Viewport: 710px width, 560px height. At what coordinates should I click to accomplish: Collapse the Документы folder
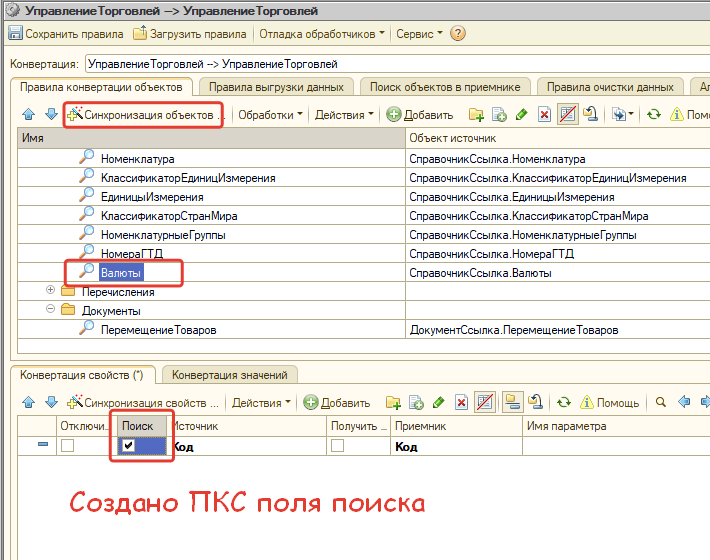(x=50, y=309)
